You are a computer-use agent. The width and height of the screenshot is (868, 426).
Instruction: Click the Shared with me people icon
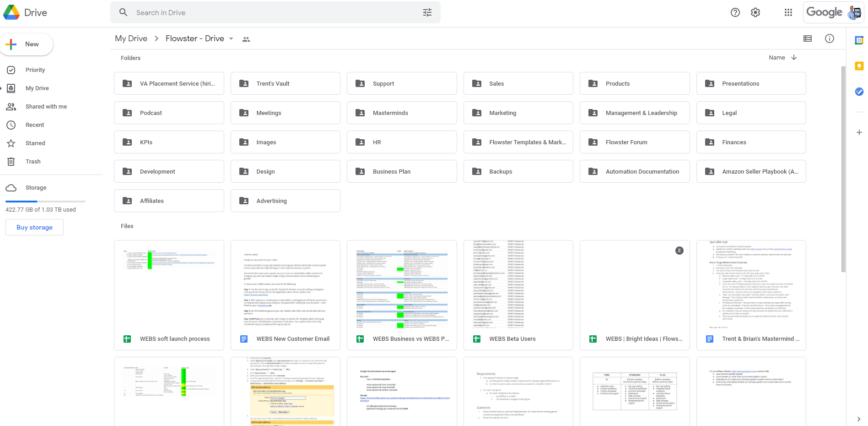pyautogui.click(x=11, y=106)
